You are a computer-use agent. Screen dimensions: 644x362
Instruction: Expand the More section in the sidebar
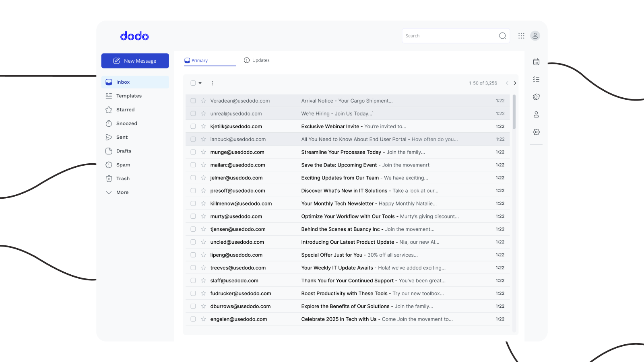122,192
